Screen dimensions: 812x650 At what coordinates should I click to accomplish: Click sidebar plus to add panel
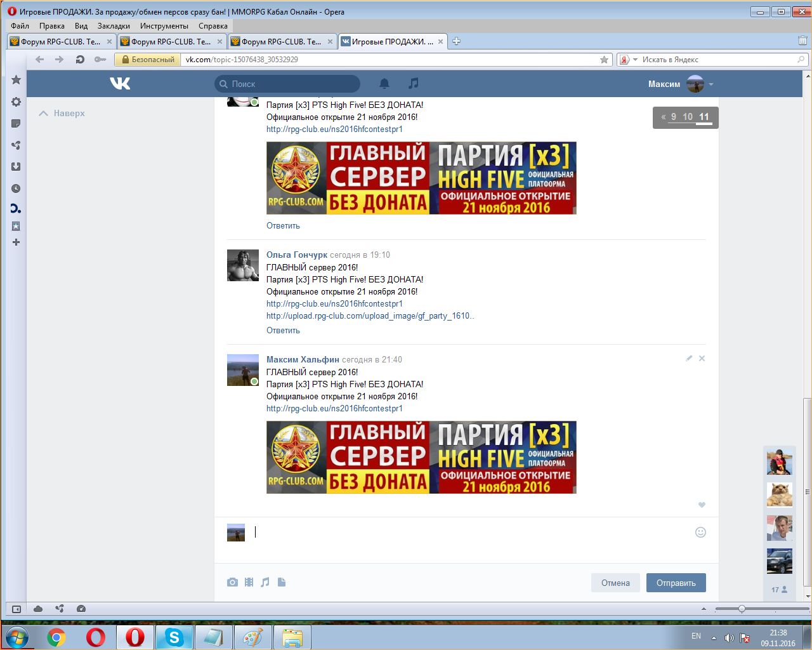(x=16, y=242)
